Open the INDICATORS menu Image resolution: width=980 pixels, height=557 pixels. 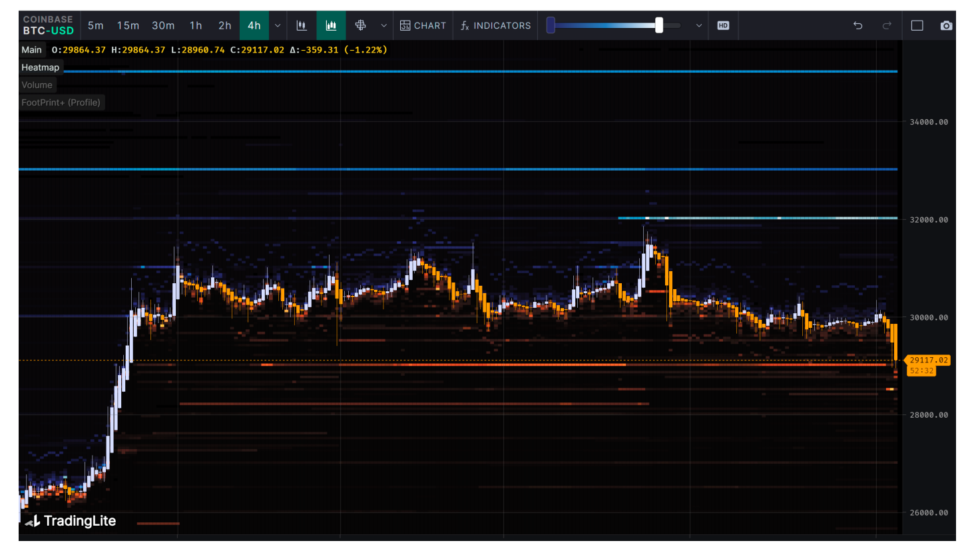(495, 25)
